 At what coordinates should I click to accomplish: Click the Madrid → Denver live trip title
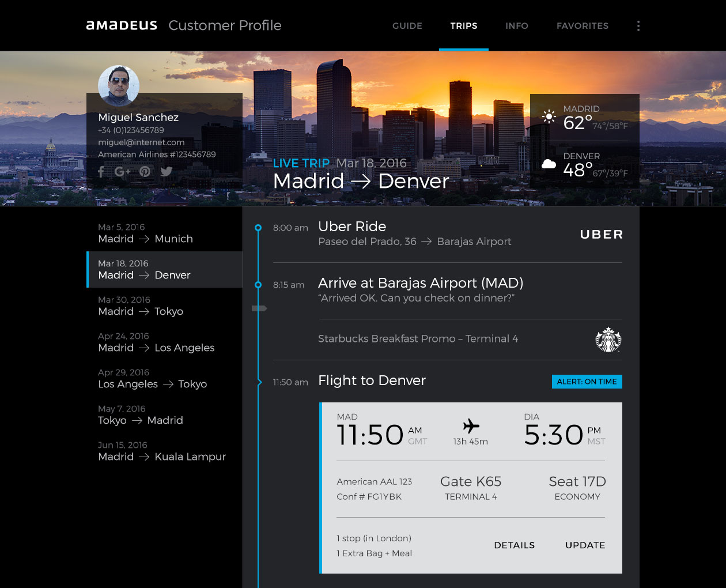tap(361, 181)
